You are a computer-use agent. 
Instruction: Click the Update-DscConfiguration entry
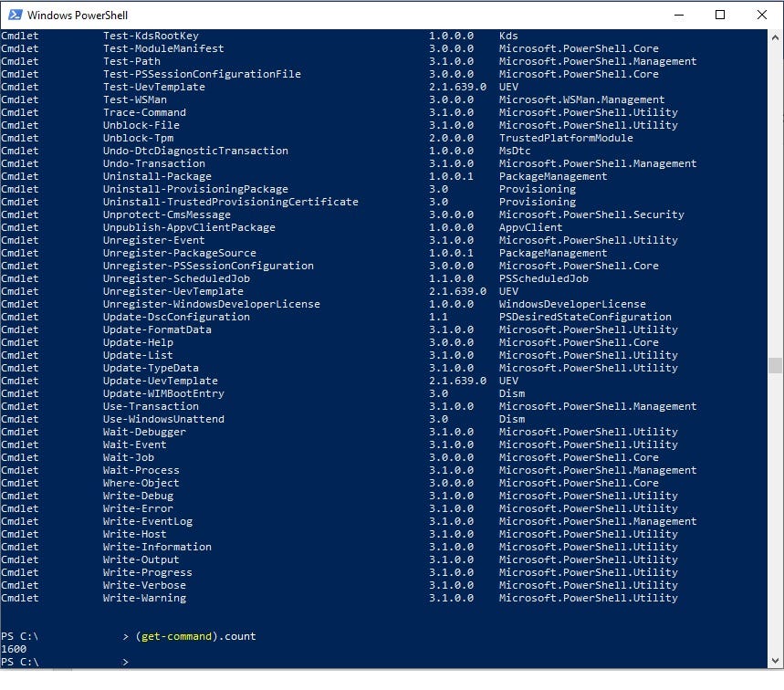176,317
